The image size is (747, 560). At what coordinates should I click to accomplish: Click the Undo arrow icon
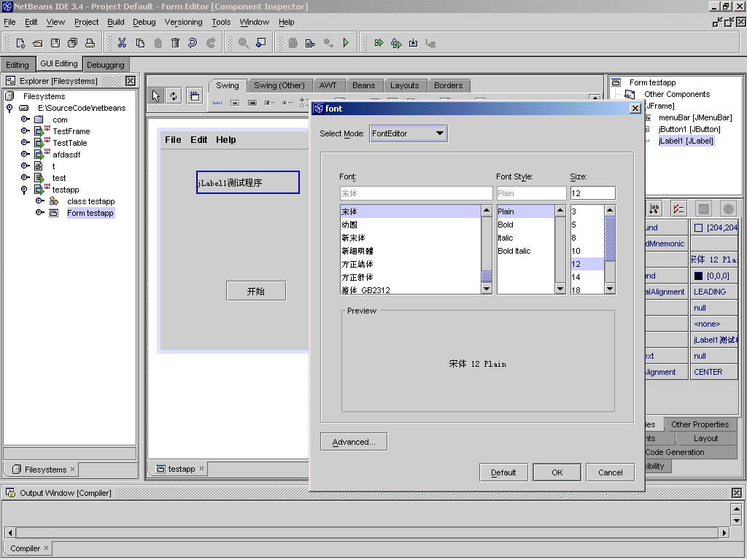click(193, 43)
